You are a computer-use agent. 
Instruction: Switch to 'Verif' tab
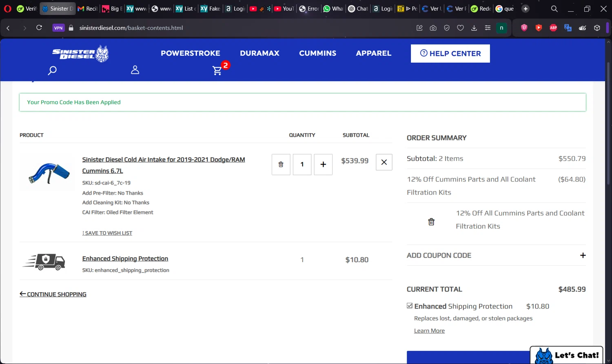27,9
